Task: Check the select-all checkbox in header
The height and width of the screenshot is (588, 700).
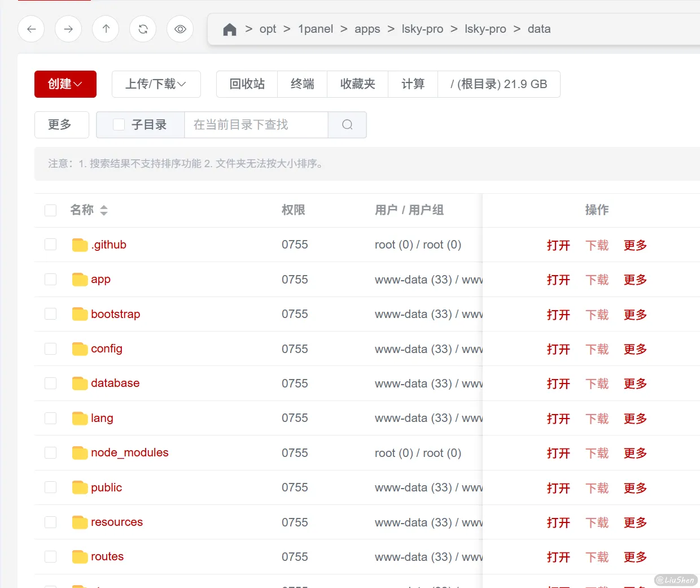Action: [x=51, y=211]
